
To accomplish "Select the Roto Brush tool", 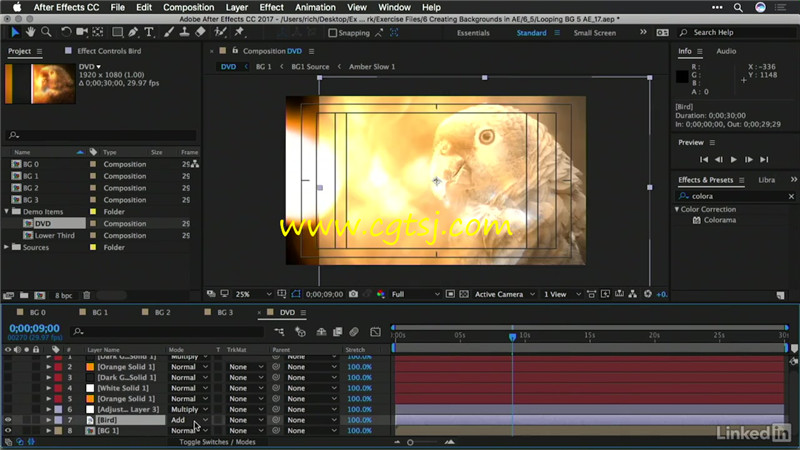I will (220, 32).
